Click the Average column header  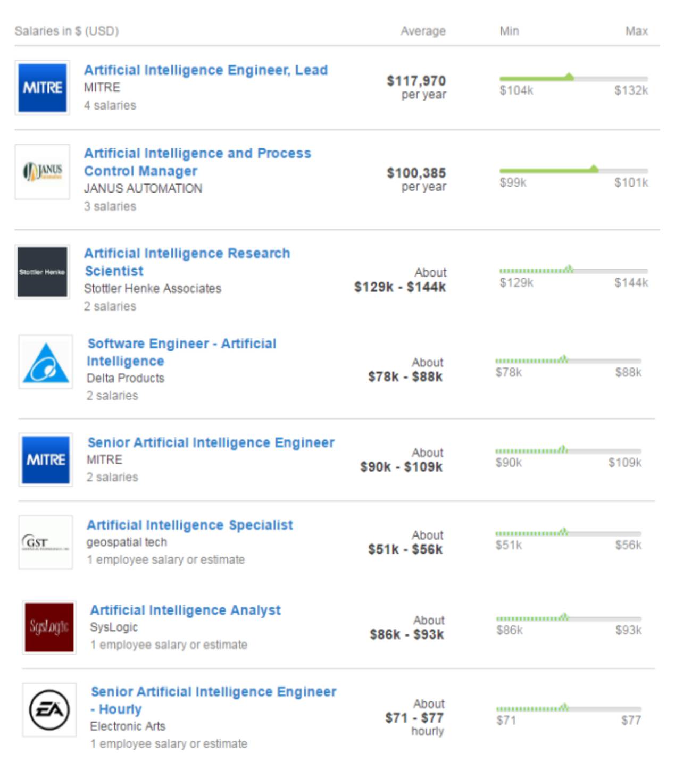tap(423, 31)
